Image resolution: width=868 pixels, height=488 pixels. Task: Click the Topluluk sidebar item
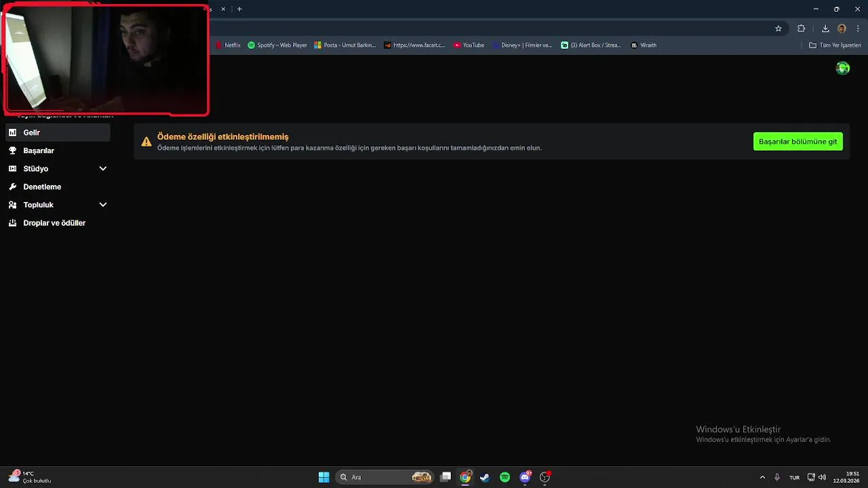pyautogui.click(x=58, y=205)
